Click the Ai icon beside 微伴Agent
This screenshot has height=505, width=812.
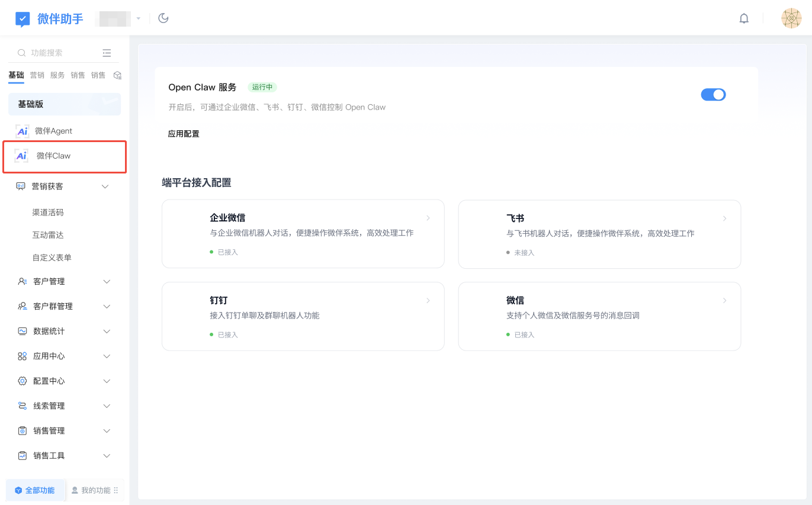(23, 131)
